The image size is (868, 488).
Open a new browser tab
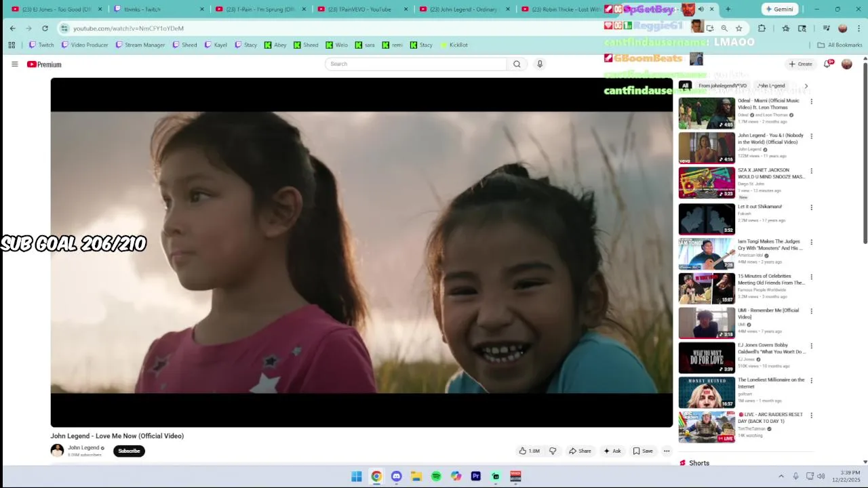(x=728, y=9)
